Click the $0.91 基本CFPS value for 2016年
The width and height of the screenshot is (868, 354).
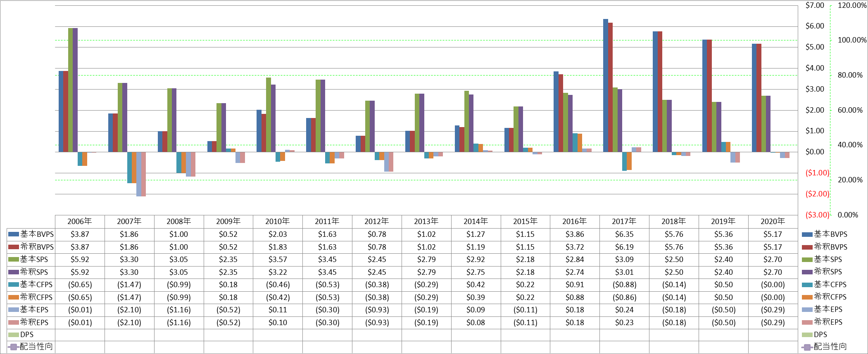click(575, 285)
